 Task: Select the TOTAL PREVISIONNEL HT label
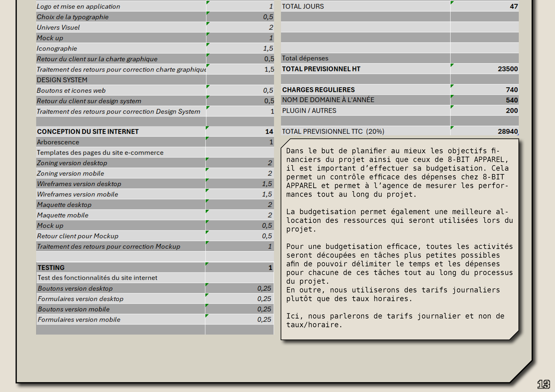pos(321,69)
